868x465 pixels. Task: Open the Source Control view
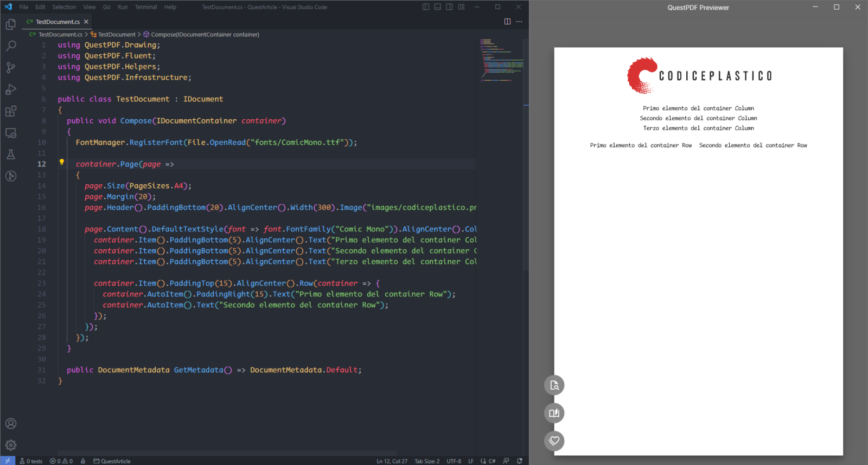tap(11, 68)
